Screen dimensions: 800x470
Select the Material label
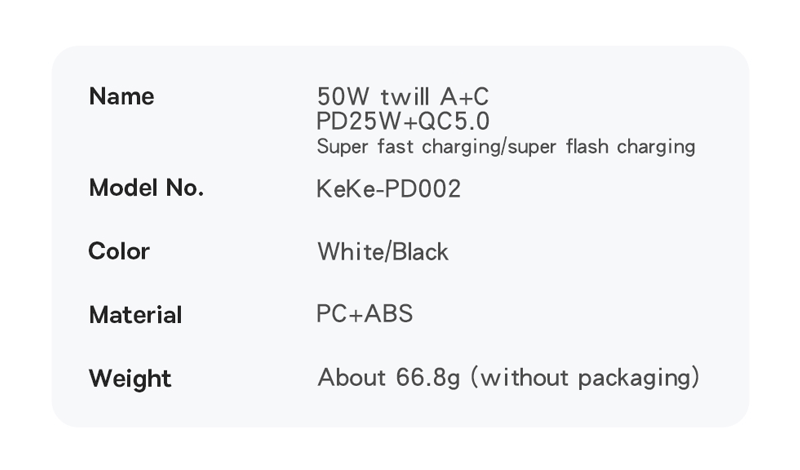click(x=135, y=315)
